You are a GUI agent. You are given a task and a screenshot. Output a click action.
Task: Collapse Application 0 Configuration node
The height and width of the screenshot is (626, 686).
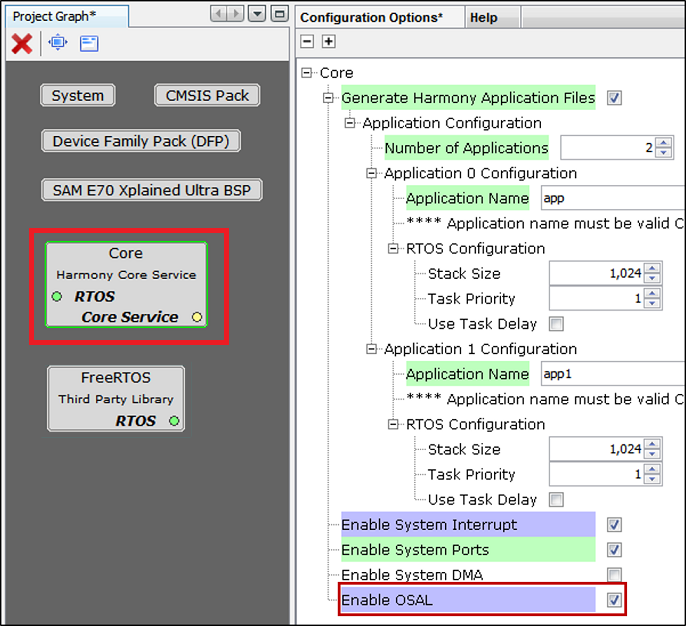click(371, 173)
